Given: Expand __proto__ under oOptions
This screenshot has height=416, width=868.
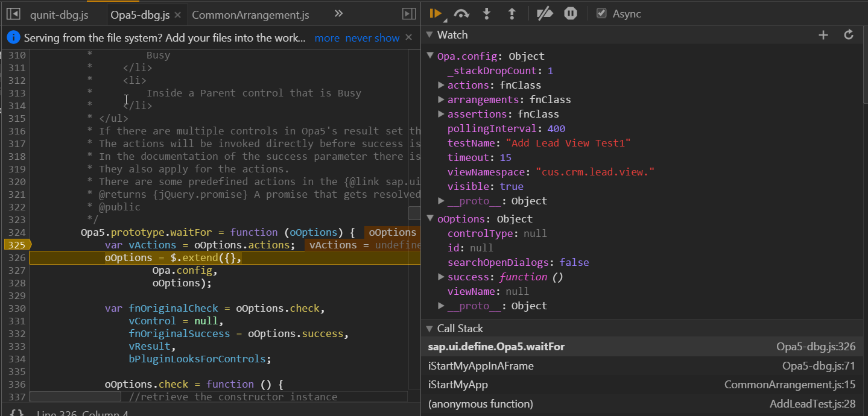Looking at the screenshot, I should click(441, 306).
